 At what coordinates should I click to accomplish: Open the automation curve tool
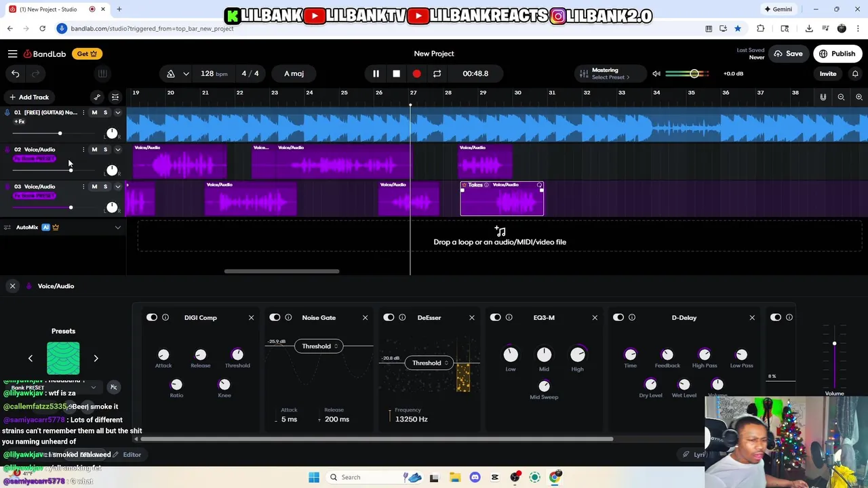[x=97, y=97]
